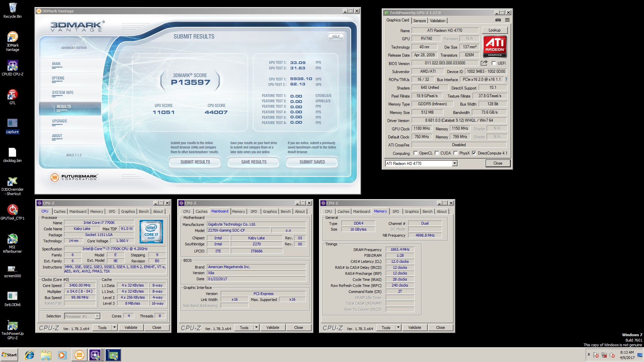Viewport: 644px width, 362px height.
Task: Click the GPU name field ATI Radeon HD 4770
Action: [x=445, y=30]
